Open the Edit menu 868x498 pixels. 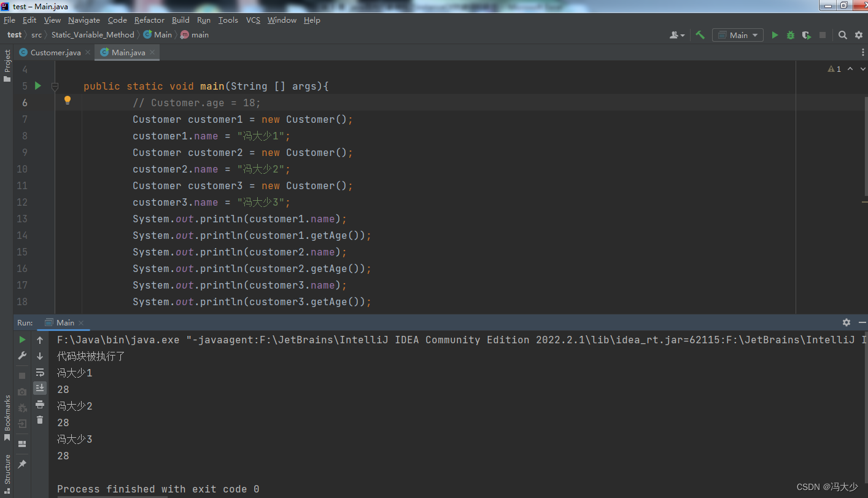click(29, 20)
